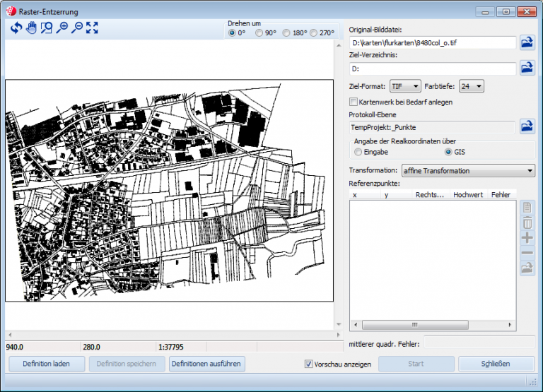Browse for Ziel-Verzeichnis folder
This screenshot has height=392, width=543.
pos(527,68)
